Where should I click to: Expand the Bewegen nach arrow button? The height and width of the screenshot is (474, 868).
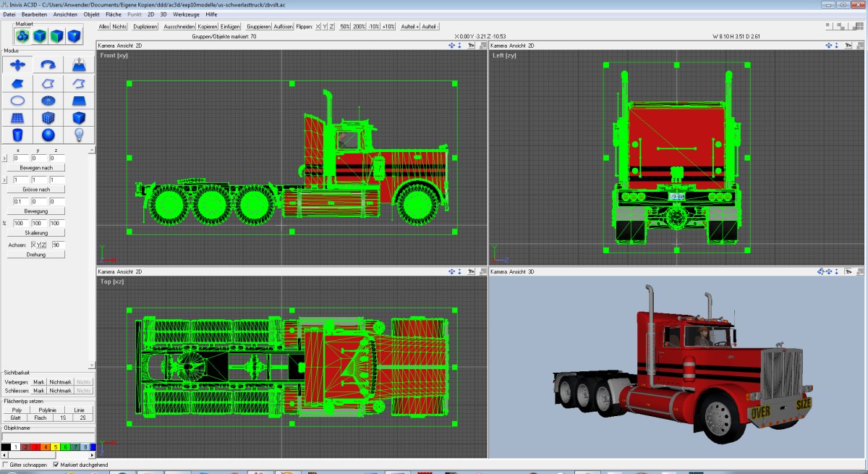[x=5, y=158]
